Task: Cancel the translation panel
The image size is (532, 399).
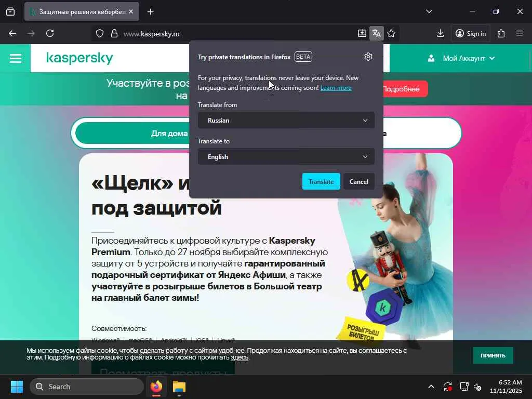Action: 358,181
